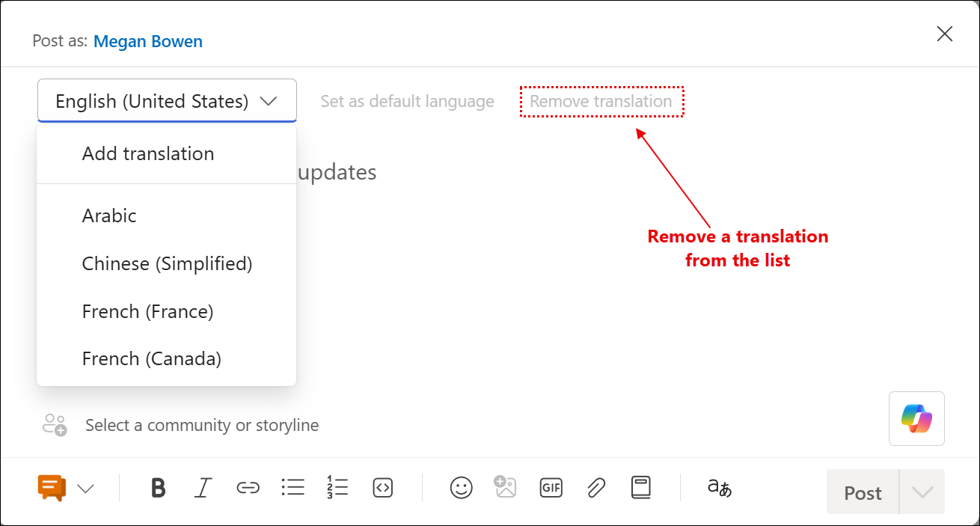This screenshot has width=980, height=526.
Task: Click Set as default language
Action: 407,100
